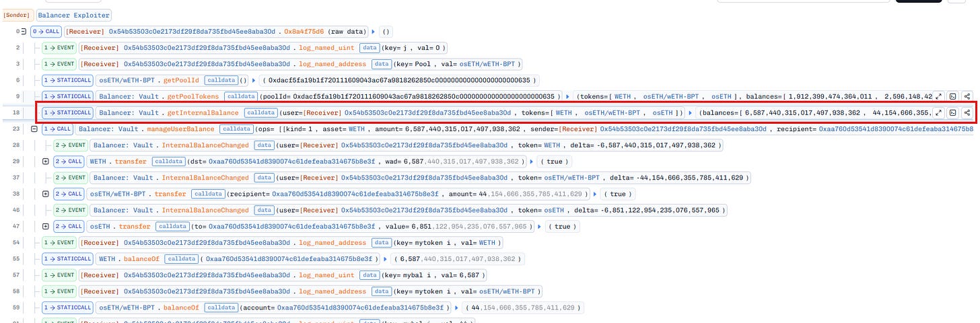This screenshot has height=323, width=980.
Task: Toggle the blue return arrow on the WETH balanceOf row
Action: (x=384, y=259)
